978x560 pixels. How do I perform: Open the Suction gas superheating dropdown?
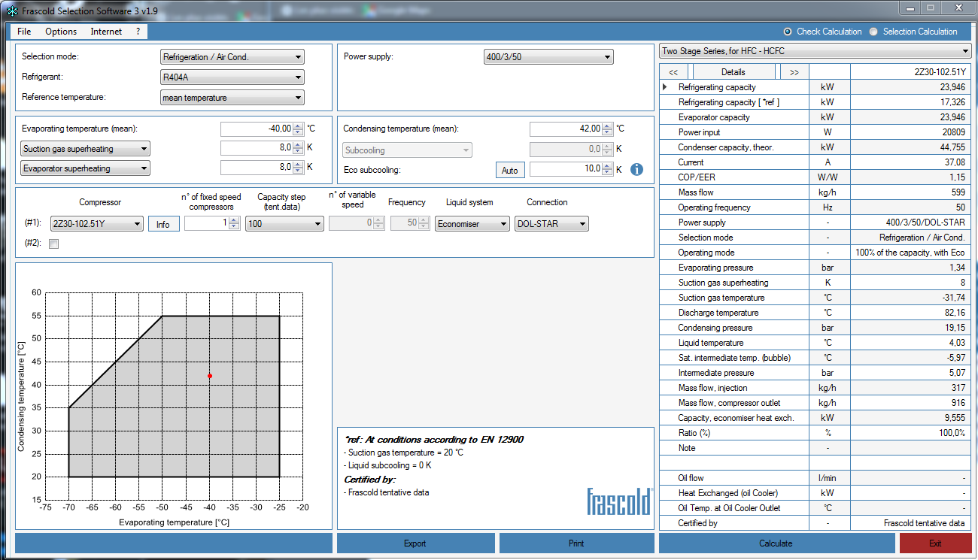(x=86, y=149)
